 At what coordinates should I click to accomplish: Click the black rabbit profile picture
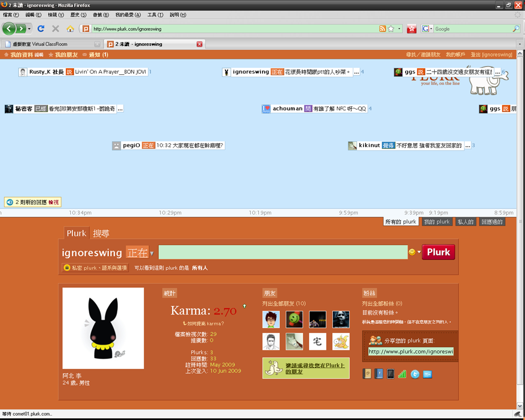coord(103,328)
